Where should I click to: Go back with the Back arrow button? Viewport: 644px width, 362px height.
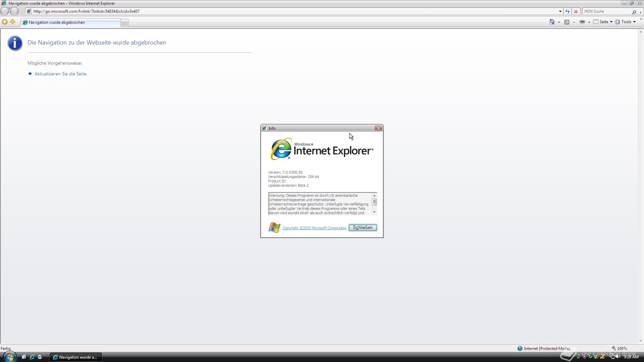pyautogui.click(x=5, y=11)
